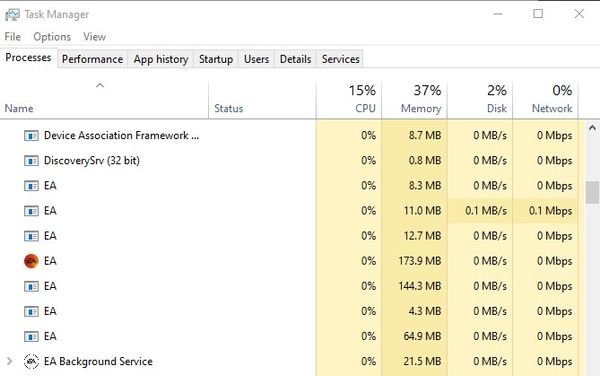Viewport: 600px width, 376px height.
Task: Click icon of EA process using 8.3 MB
Action: point(31,186)
